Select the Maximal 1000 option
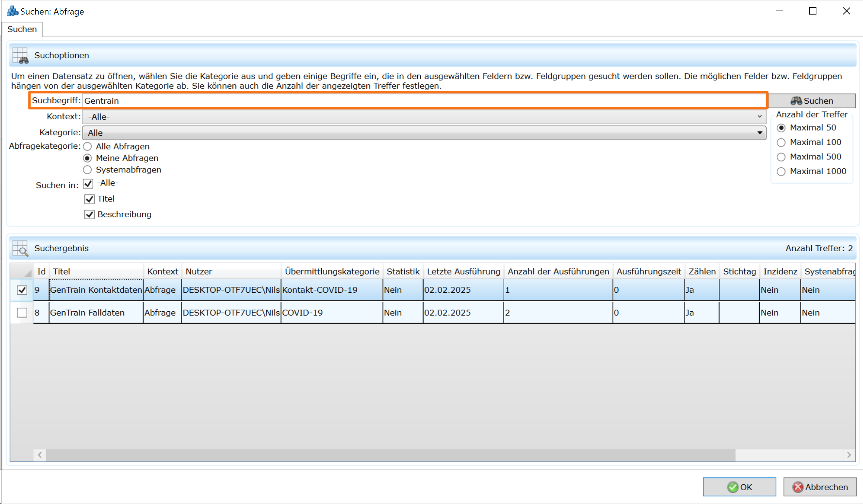Viewport: 863px width, 504px height. (x=781, y=171)
